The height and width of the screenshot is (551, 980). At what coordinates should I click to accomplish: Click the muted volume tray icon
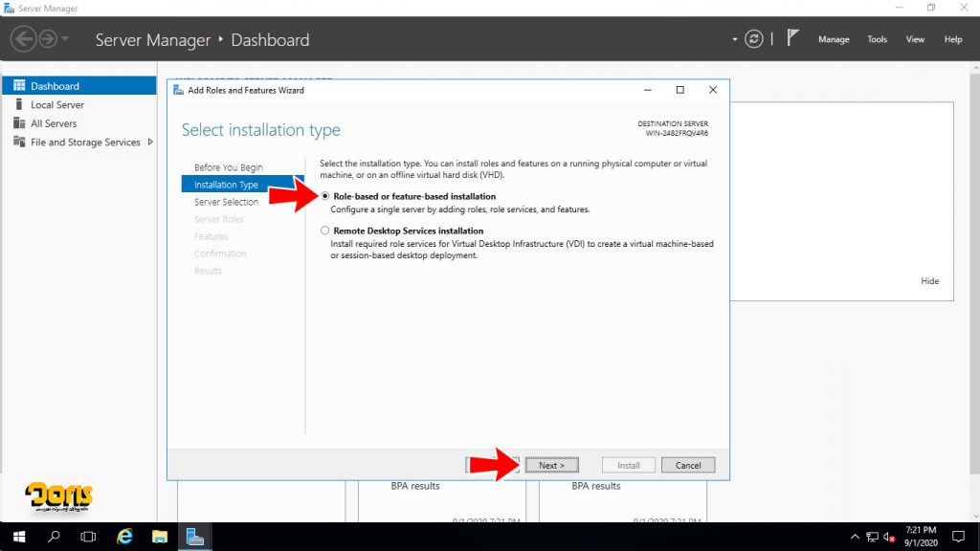[x=889, y=537]
